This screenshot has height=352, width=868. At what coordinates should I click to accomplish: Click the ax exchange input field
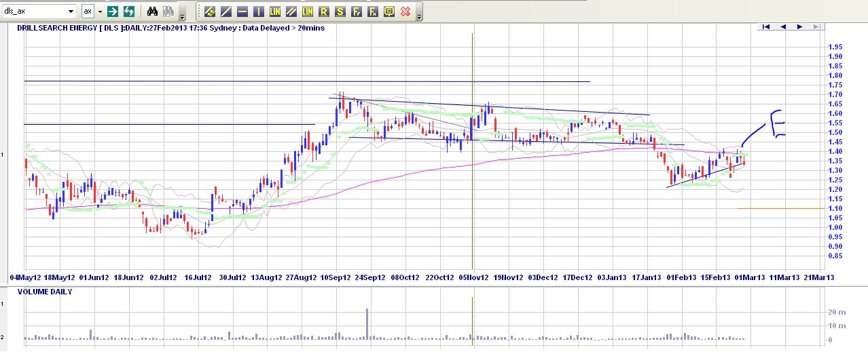click(88, 12)
